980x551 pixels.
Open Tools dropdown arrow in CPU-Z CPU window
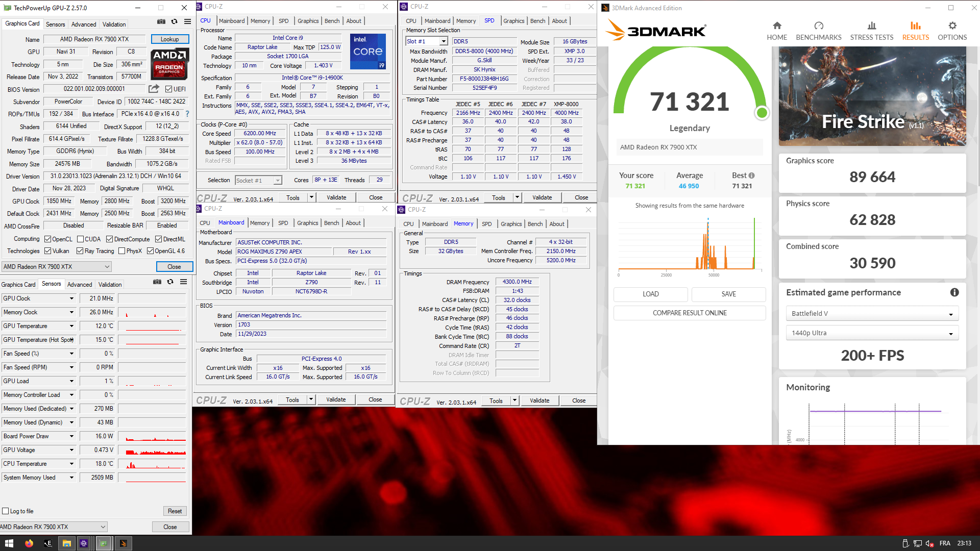coord(311,197)
